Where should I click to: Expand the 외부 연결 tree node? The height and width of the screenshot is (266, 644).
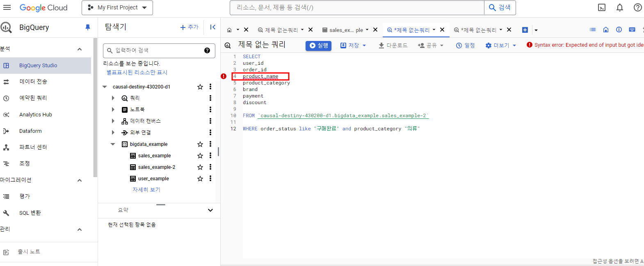coord(113,133)
